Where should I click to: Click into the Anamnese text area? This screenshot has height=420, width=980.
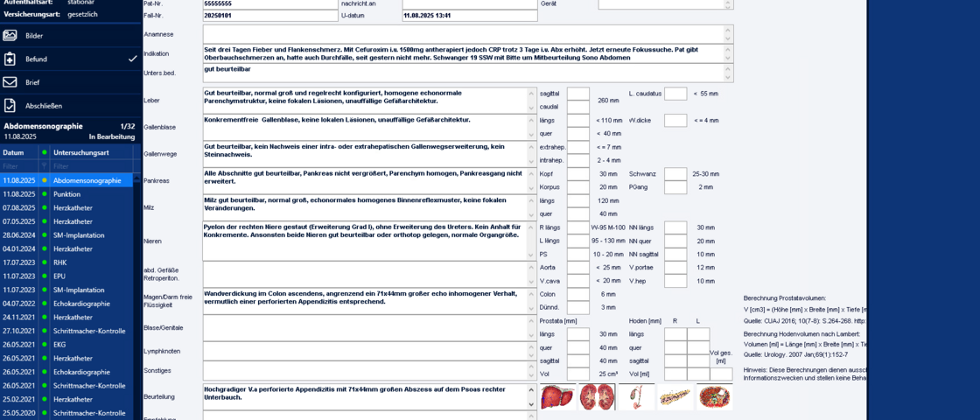[x=463, y=34]
